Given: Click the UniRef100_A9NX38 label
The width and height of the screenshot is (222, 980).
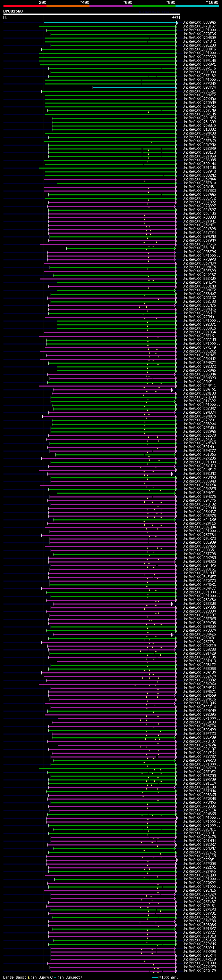Looking at the screenshot, I should click(199, 133).
